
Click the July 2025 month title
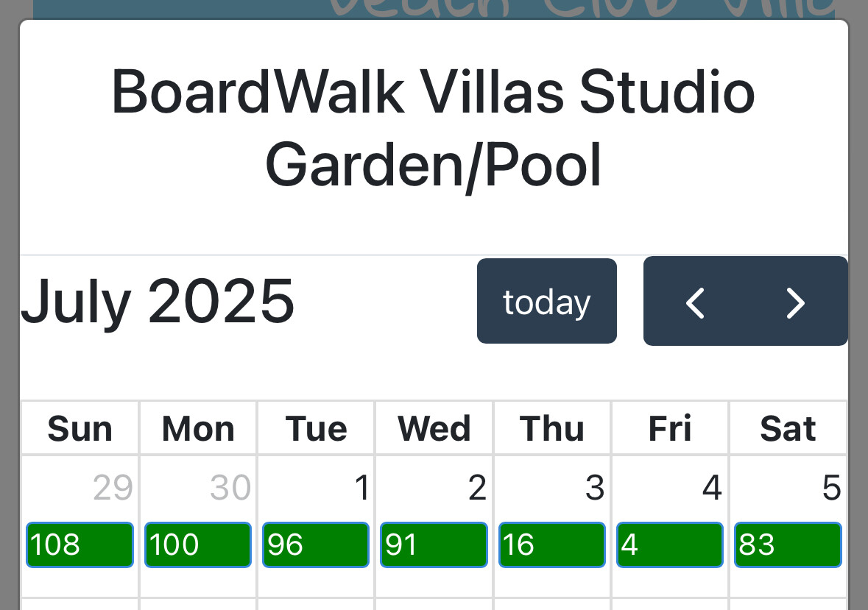click(158, 302)
